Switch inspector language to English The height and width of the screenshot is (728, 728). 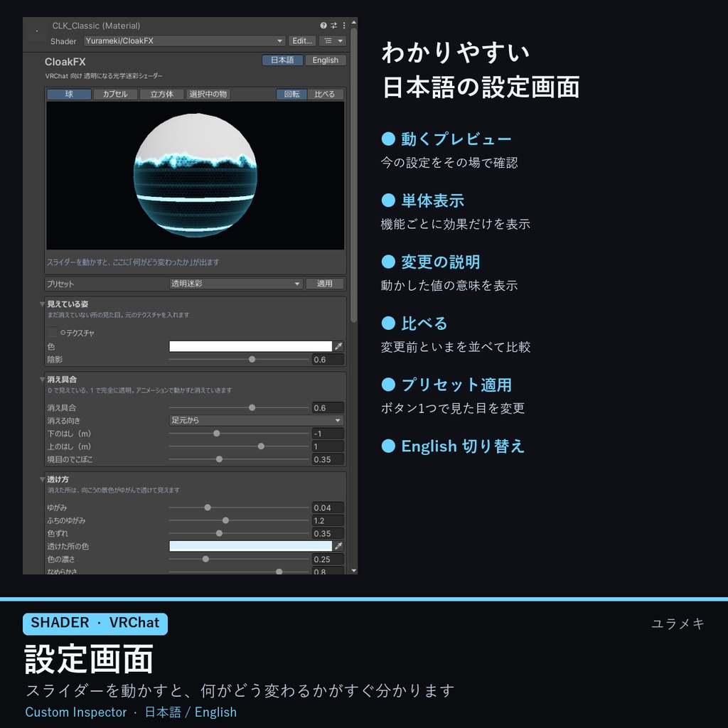click(325, 60)
